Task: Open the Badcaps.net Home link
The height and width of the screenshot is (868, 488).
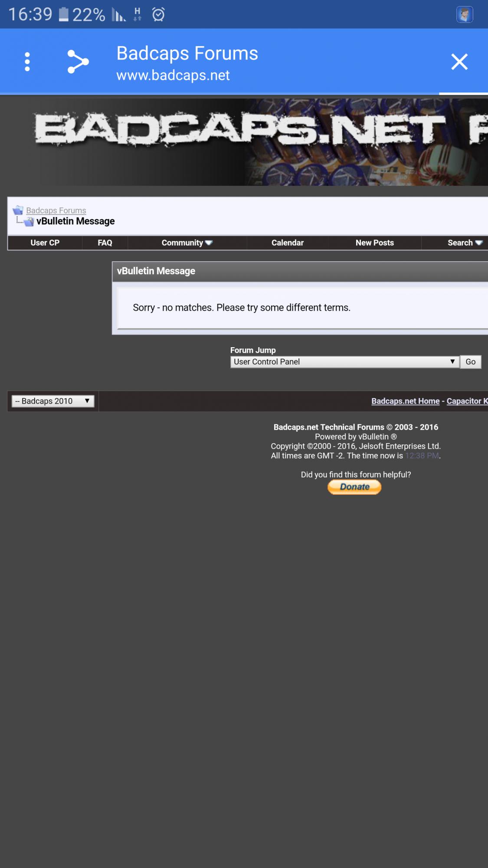Action: click(406, 401)
